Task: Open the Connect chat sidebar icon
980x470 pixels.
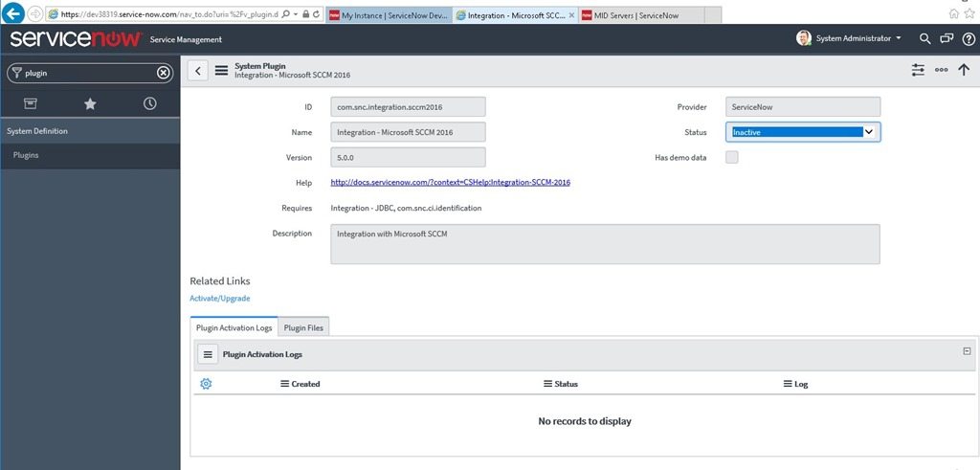Action: coord(947,38)
